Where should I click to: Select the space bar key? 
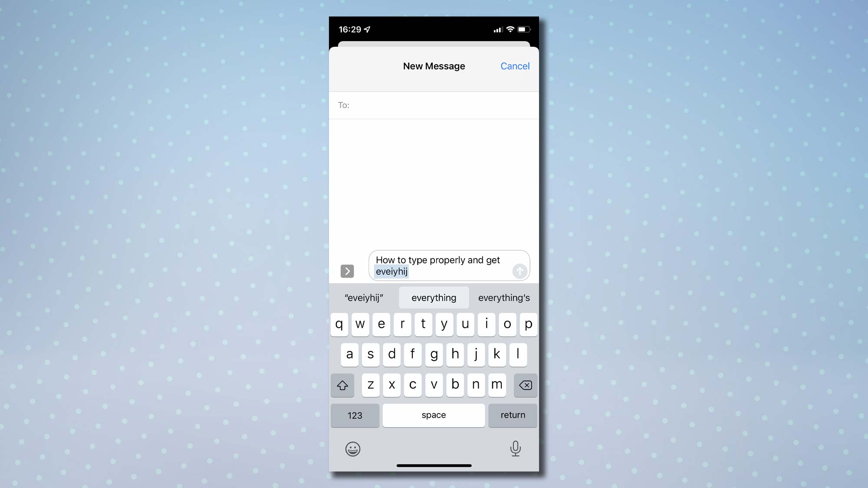[434, 415]
